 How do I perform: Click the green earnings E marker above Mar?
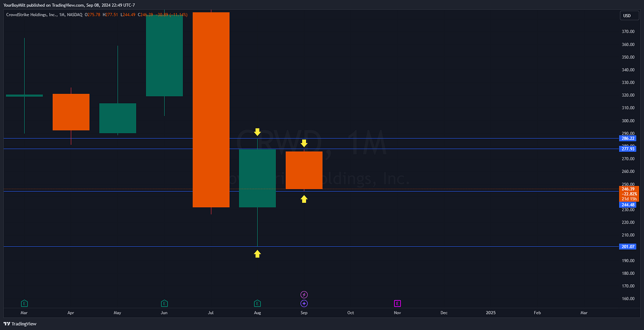24,303
